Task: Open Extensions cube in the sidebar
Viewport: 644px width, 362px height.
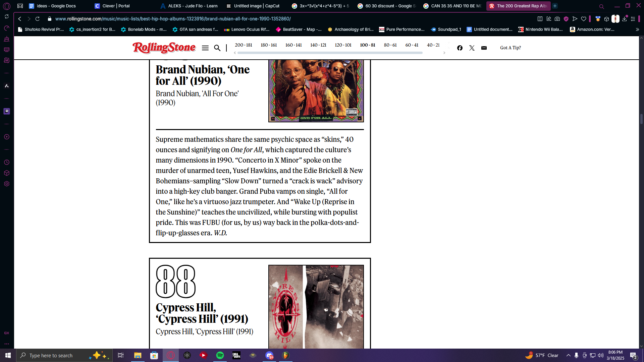Action: [7, 173]
